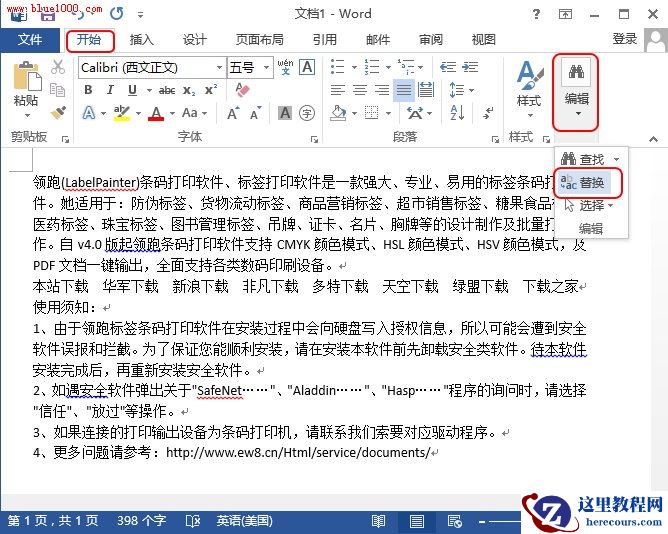The height and width of the screenshot is (534, 668).
Task: Click the 编辑 Editing group button
Action: pyautogui.click(x=576, y=92)
